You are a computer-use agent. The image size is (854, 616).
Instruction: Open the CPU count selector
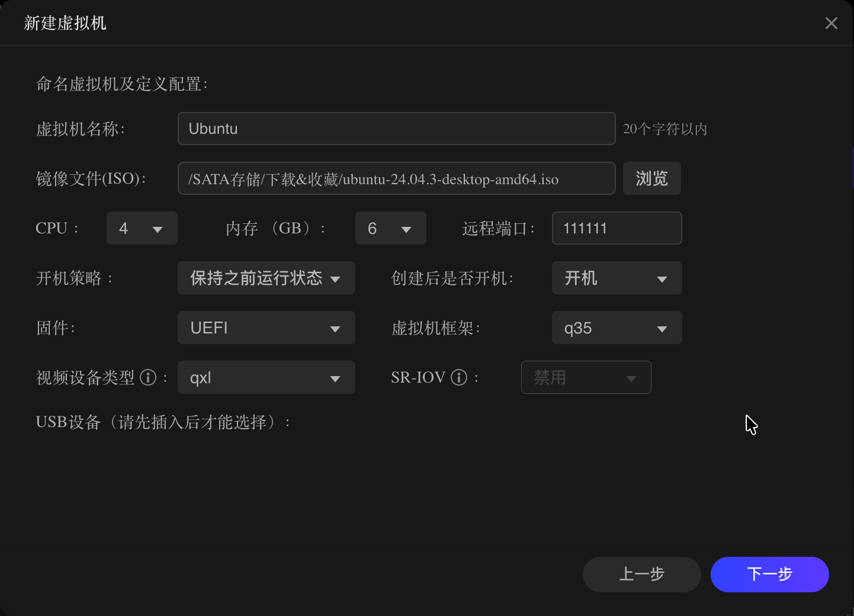(x=142, y=228)
